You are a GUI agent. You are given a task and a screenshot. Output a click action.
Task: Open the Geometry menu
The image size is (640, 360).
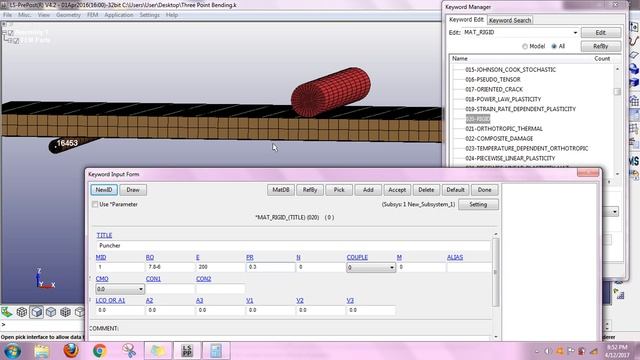pyautogui.click(x=68, y=15)
